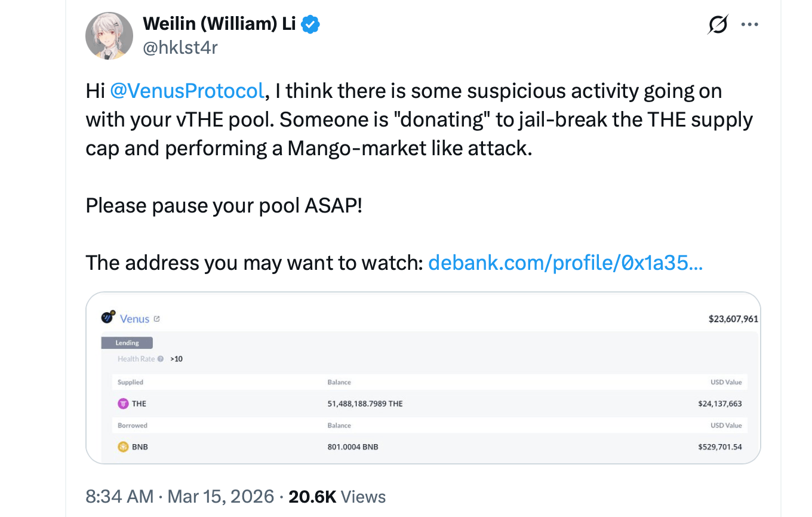Click the Weilin (William) Li display name
This screenshot has height=517, width=812.
pos(219,24)
